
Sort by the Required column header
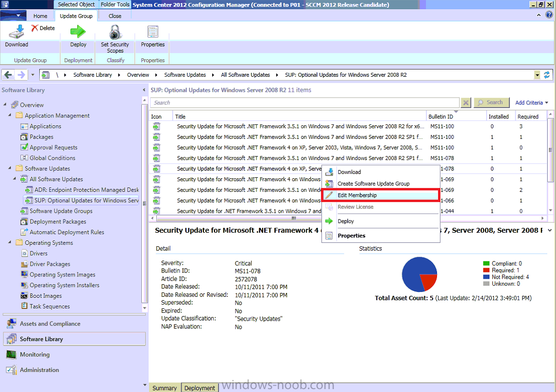(x=530, y=117)
